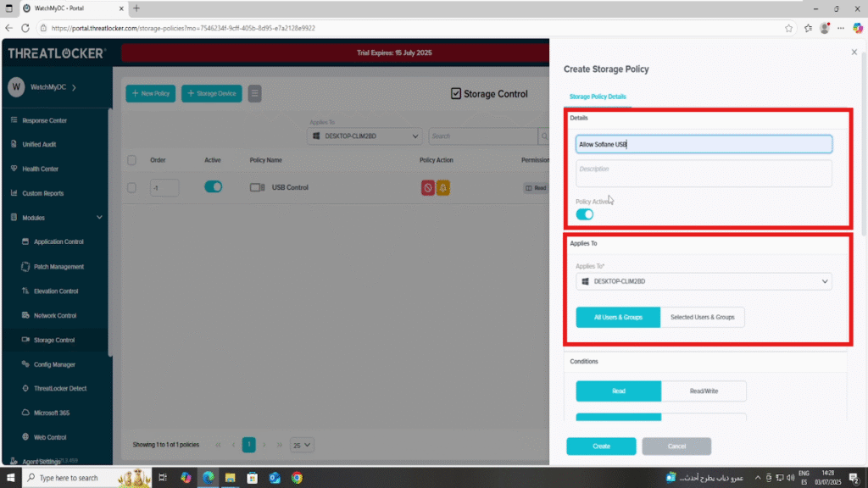
Task: Bookmark this page with star icon
Action: coord(789,28)
